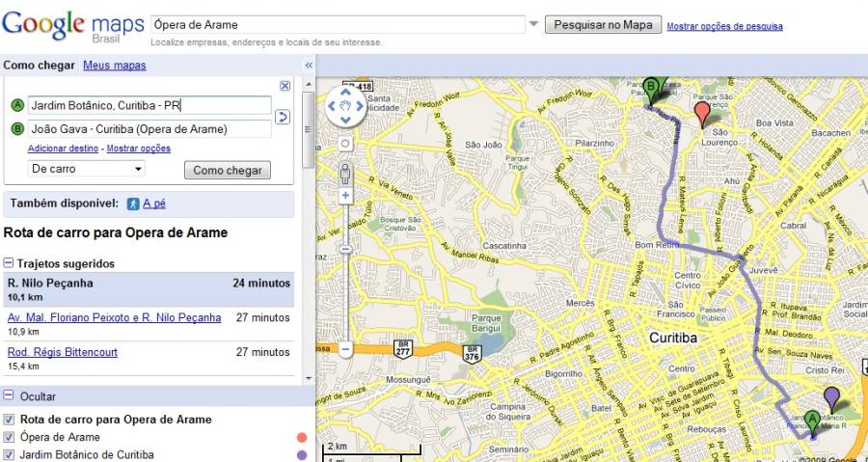Pan the map right with the arrow
Viewport: 868px width, 462px height.
click(360, 106)
